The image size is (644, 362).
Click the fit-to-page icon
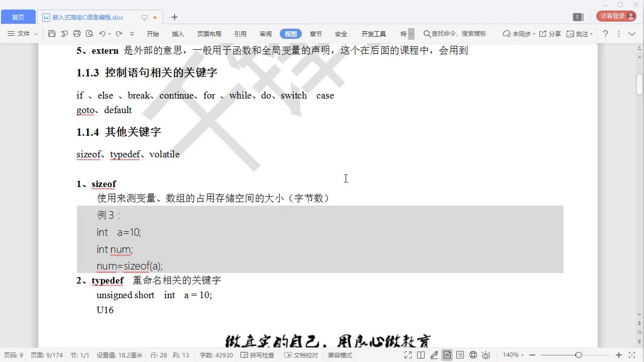click(632, 355)
